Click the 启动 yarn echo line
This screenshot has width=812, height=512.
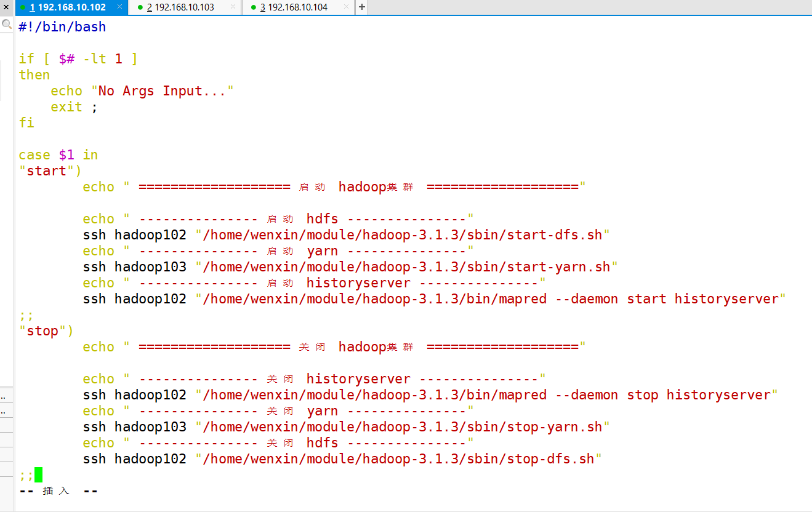point(278,251)
